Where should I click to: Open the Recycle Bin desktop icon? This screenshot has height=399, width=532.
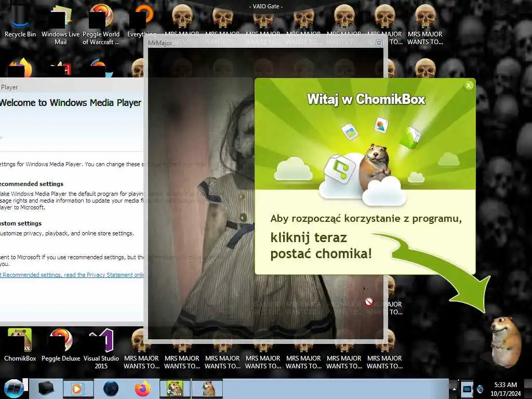point(20,21)
